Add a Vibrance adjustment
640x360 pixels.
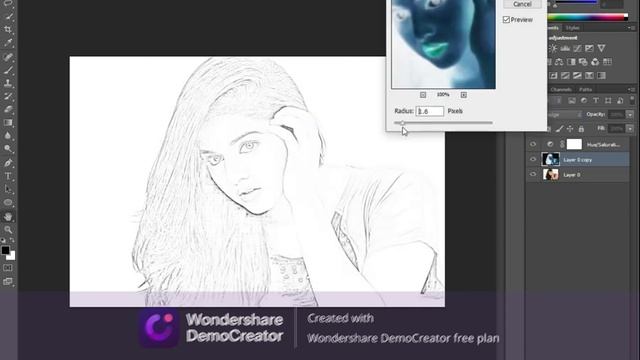click(601, 48)
